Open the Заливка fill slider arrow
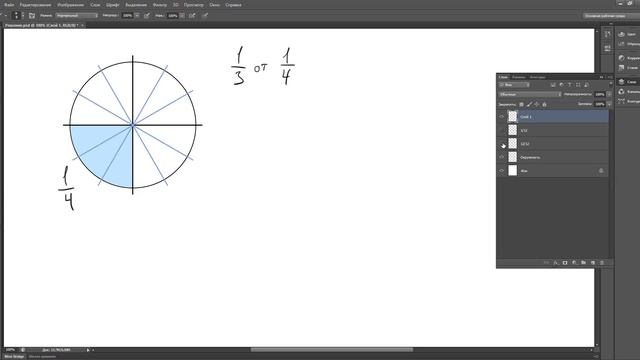Screen dimensions: 640x360 click(x=609, y=104)
